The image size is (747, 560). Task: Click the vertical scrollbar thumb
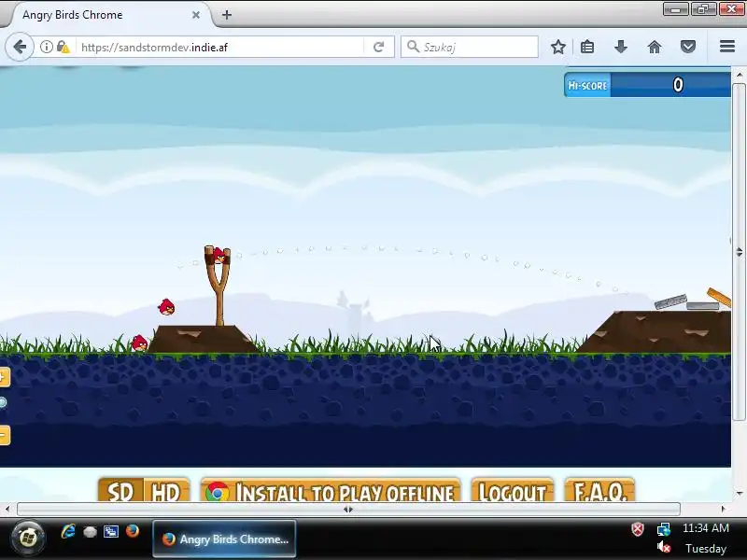coord(739,252)
